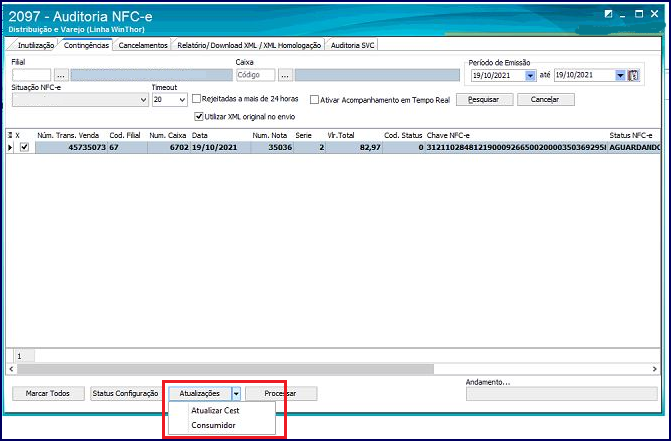Viewport: 671px width, 441px height.
Task: Click into the Caixa Código field
Action: pyautogui.click(x=255, y=75)
